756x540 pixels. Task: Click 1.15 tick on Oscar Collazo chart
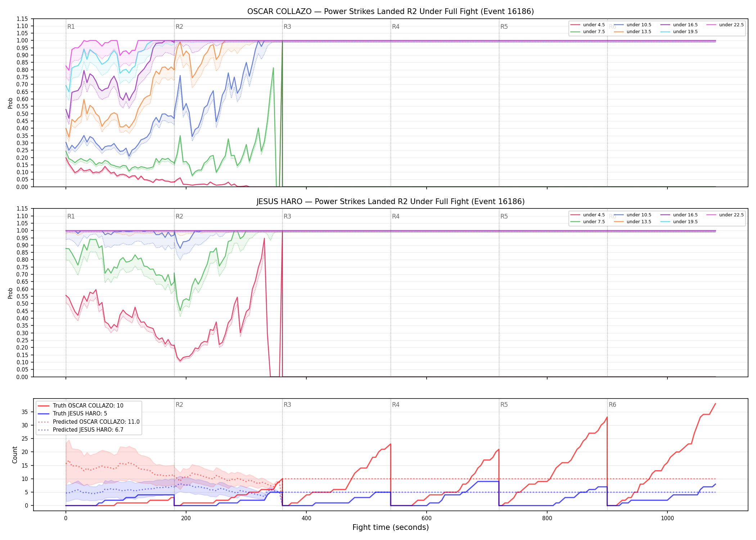pyautogui.click(x=22, y=19)
